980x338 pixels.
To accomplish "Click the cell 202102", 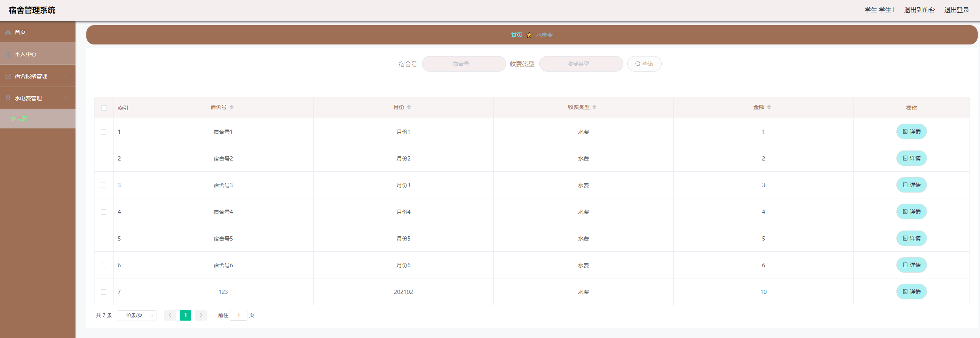I will click(403, 292).
